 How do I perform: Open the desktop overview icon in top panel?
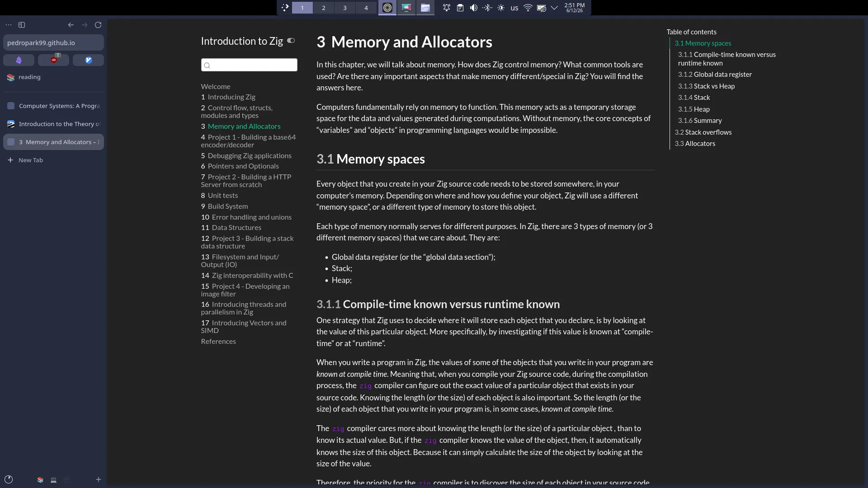285,8
